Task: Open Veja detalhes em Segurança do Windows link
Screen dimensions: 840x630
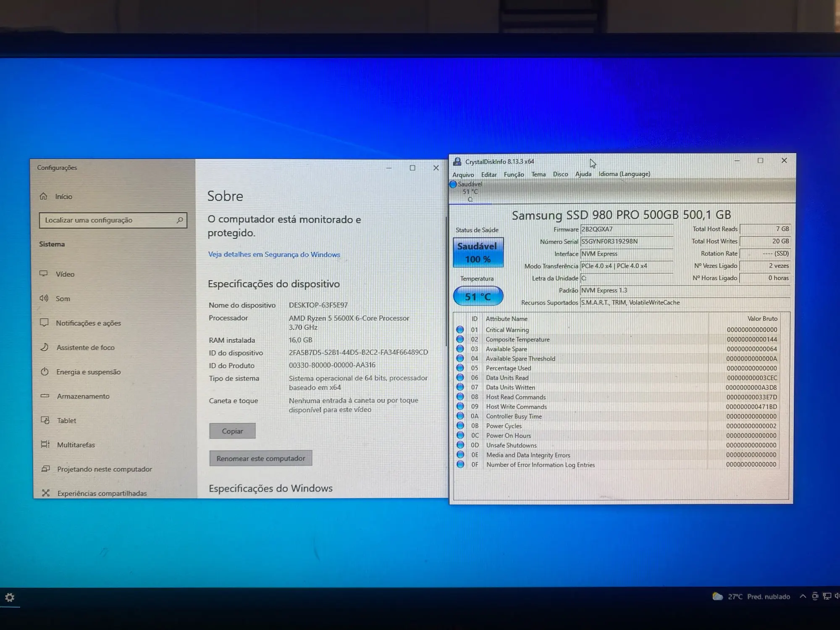Action: (274, 255)
